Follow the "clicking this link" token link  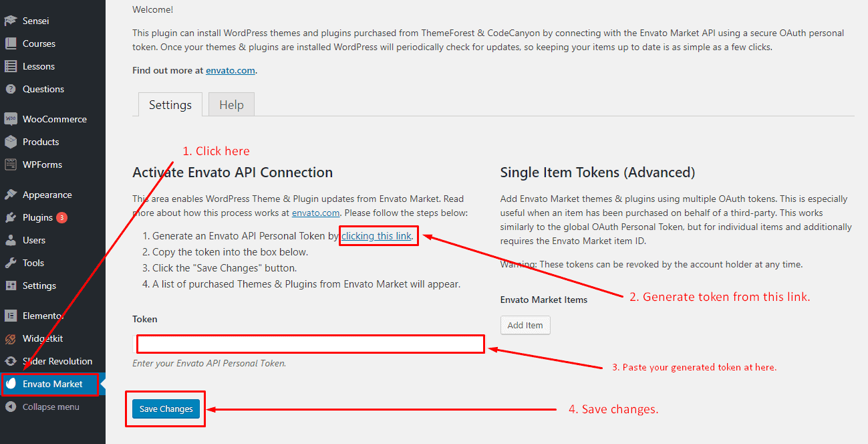click(376, 235)
